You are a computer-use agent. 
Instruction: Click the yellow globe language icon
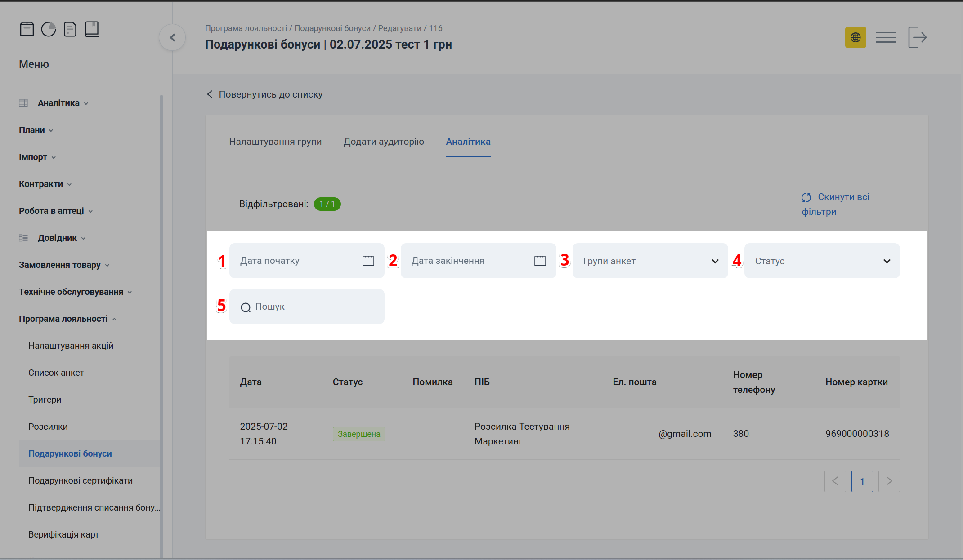point(856,37)
